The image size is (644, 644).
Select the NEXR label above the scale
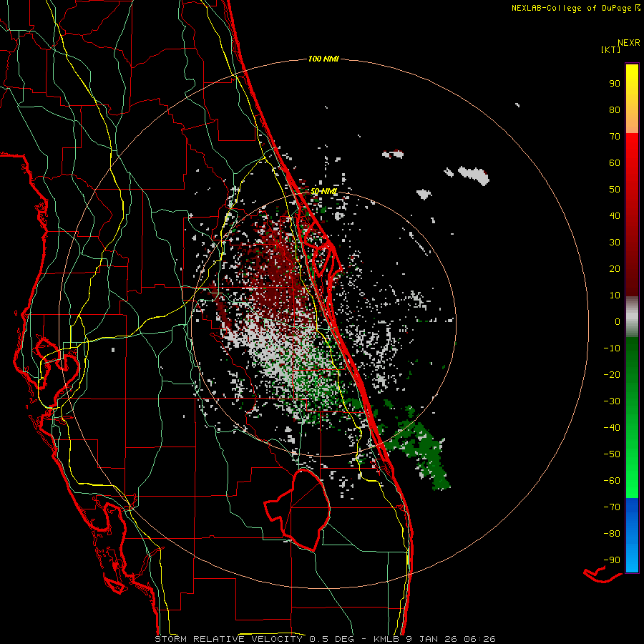pyautogui.click(x=629, y=43)
